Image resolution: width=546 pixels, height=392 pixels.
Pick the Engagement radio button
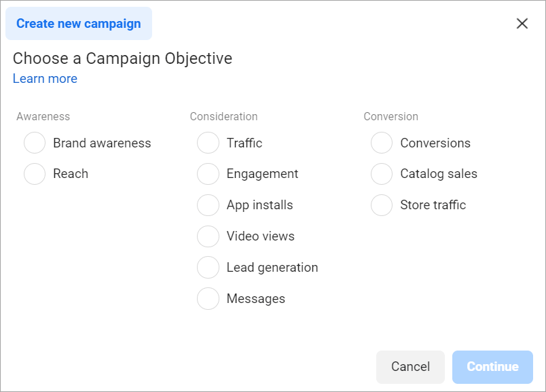(208, 174)
